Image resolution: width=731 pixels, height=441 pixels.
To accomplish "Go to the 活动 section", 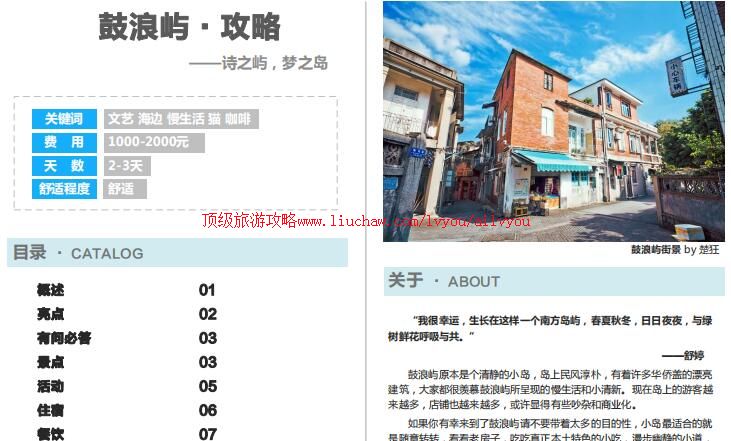I will (51, 386).
